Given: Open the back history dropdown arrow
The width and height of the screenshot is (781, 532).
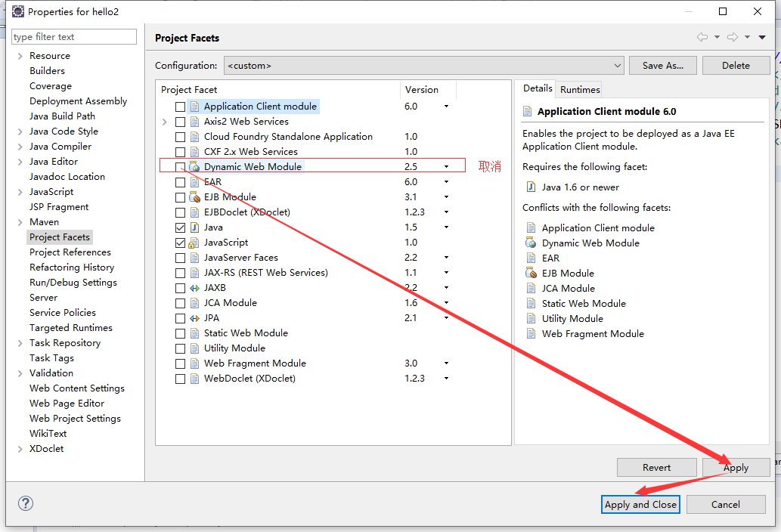Looking at the screenshot, I should click(x=717, y=37).
